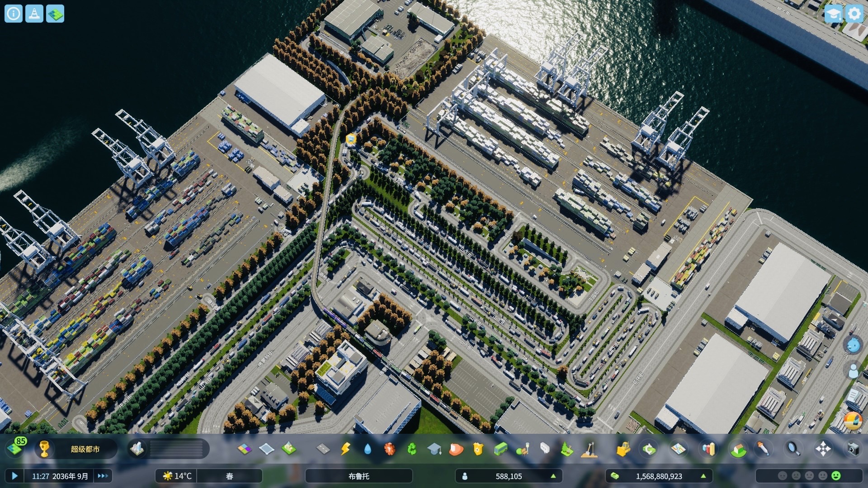Open money panel showing 1,568,880,923
This screenshot has height=488, width=868.
click(659, 476)
